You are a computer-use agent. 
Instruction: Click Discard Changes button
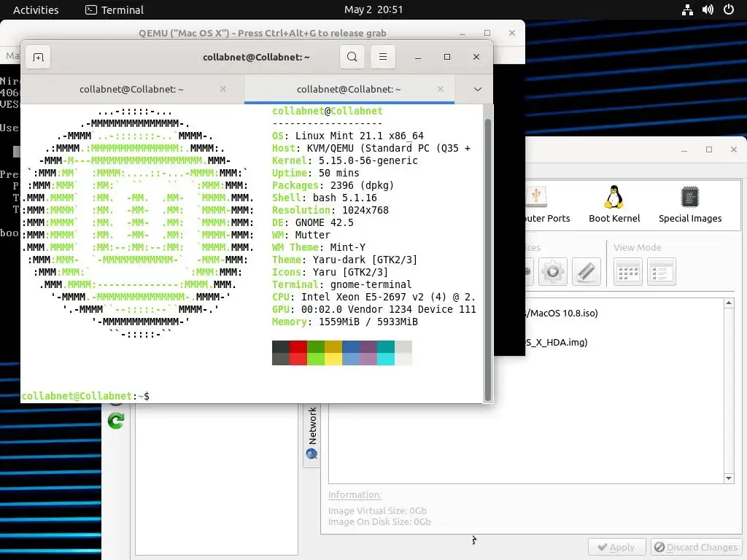696,547
